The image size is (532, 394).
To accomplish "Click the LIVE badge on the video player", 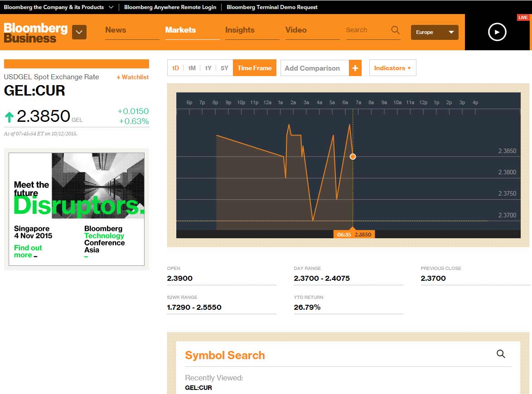I will pyautogui.click(x=523, y=17).
